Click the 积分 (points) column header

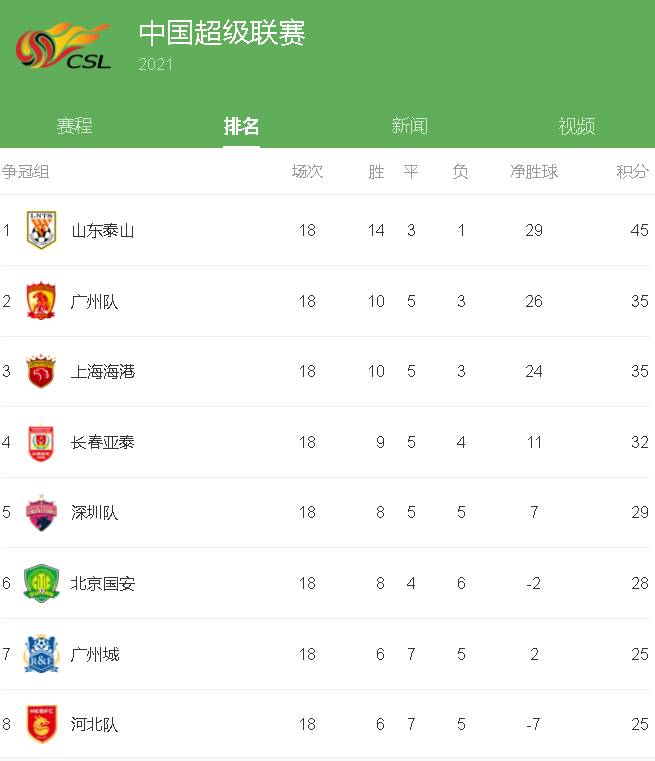click(x=632, y=172)
